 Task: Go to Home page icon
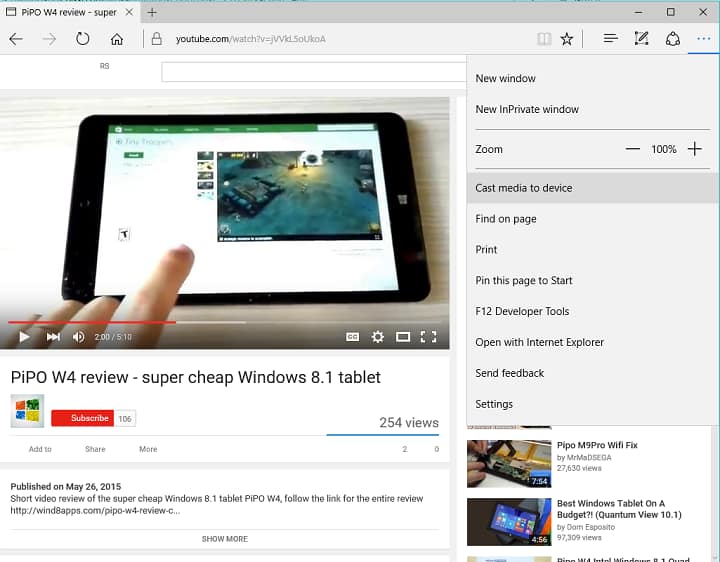117,39
